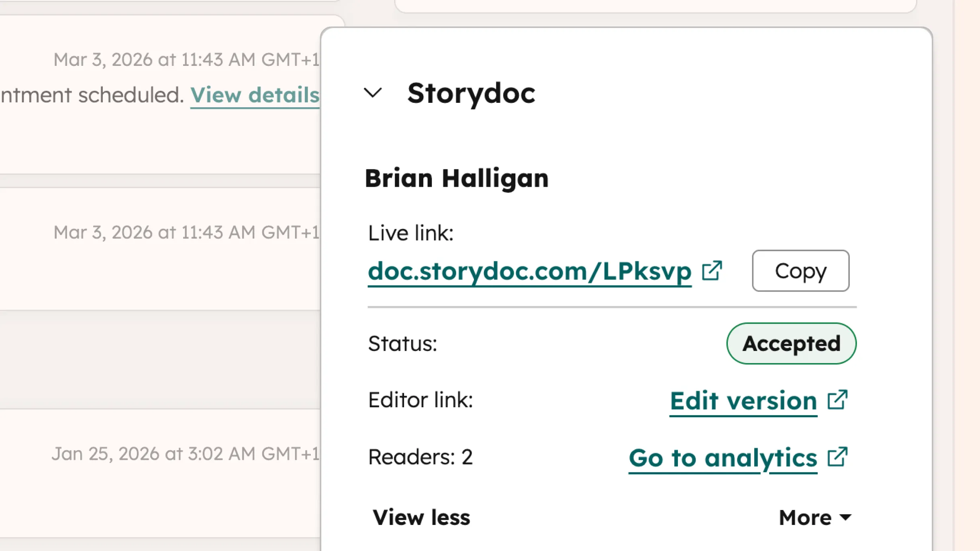Open the Edit version link
The height and width of the screenshot is (551, 980).
[x=743, y=401]
